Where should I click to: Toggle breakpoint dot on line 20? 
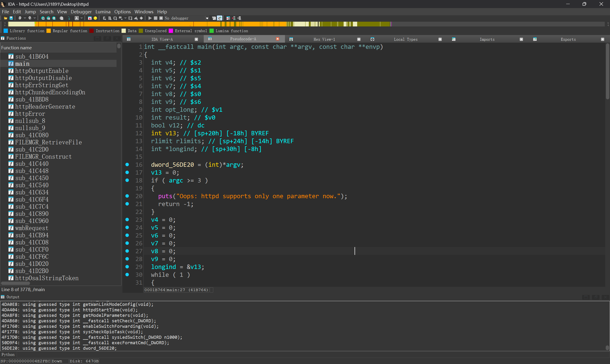click(x=127, y=196)
